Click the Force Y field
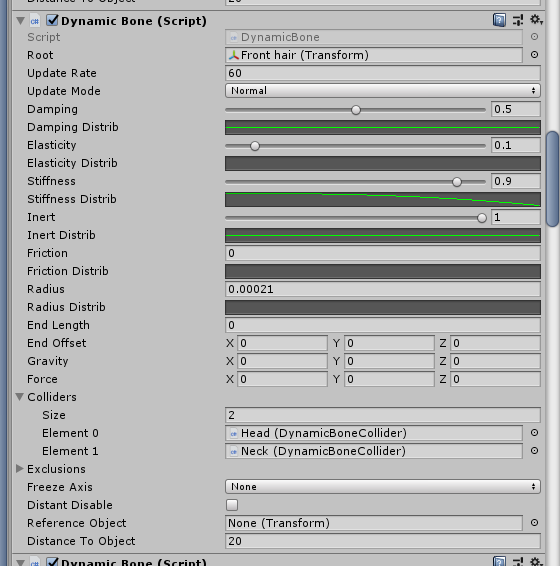Image resolution: width=560 pixels, height=566 pixels. [x=389, y=379]
